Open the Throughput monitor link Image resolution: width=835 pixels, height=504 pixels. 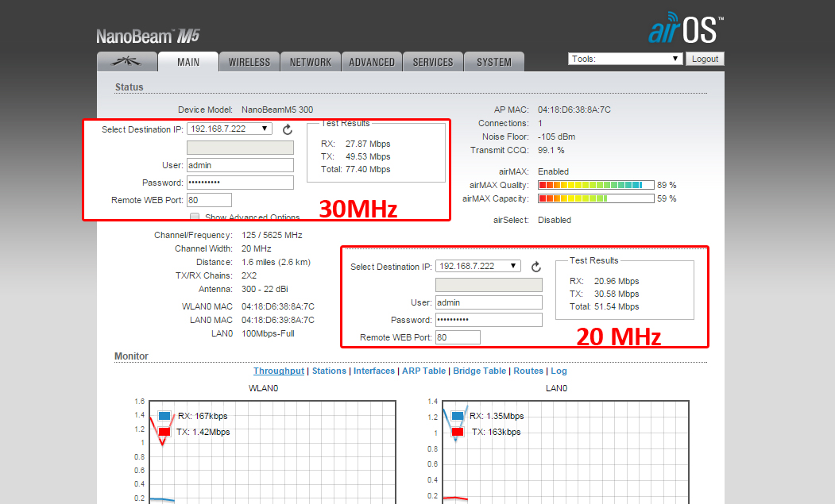279,371
